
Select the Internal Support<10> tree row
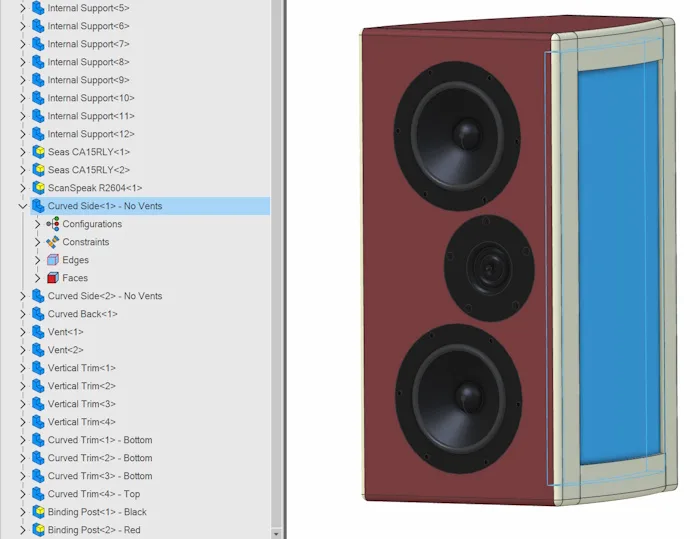click(91, 98)
